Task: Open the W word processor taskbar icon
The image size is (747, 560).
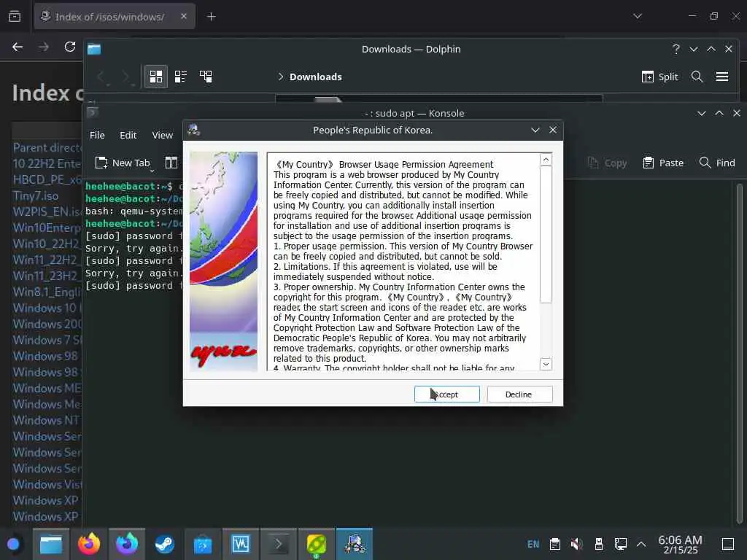Action: click(x=241, y=544)
